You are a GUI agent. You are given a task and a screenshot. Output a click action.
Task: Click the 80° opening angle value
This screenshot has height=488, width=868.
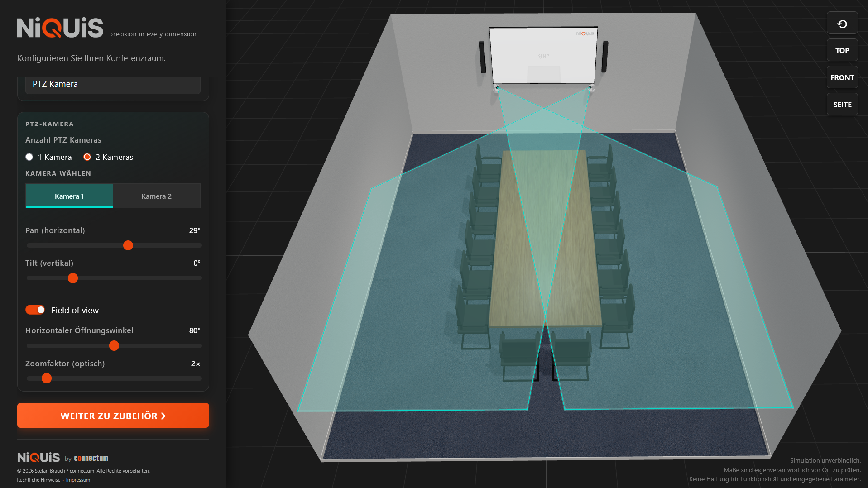tap(195, 330)
